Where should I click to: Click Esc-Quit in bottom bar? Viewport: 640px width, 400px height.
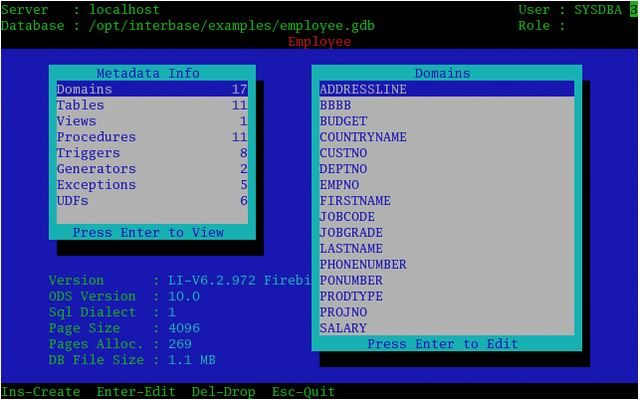click(303, 392)
